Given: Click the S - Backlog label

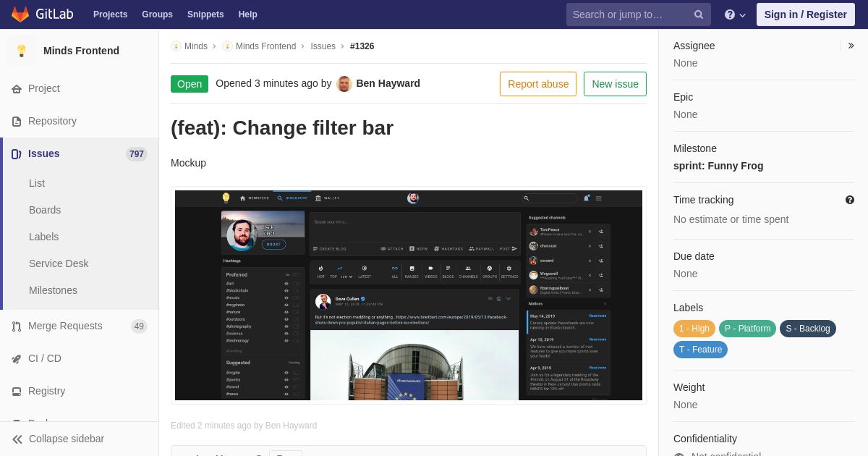Looking at the screenshot, I should click(x=808, y=329).
